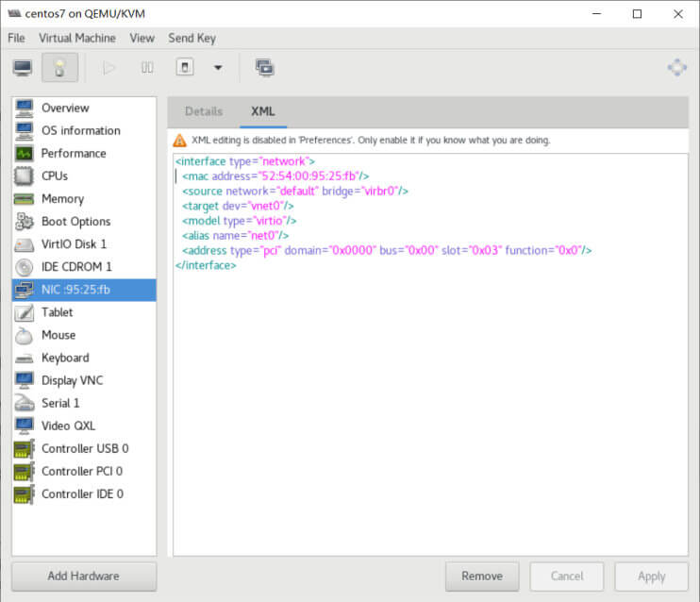This screenshot has height=602, width=700.
Task: Select Serial 1 entry
Action: tap(84, 403)
